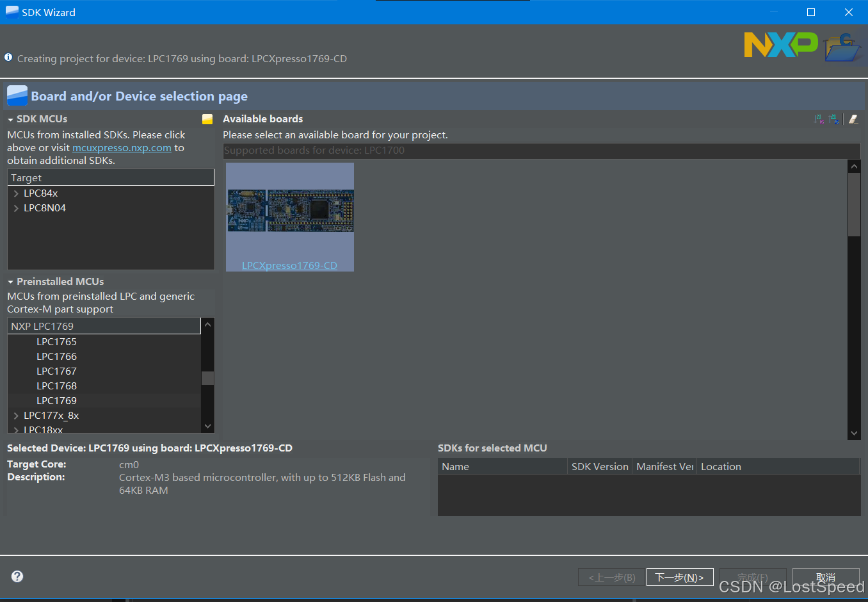Click the preinstalled MCU list scroll up arrow
This screenshot has width=868, height=602.
point(207,325)
